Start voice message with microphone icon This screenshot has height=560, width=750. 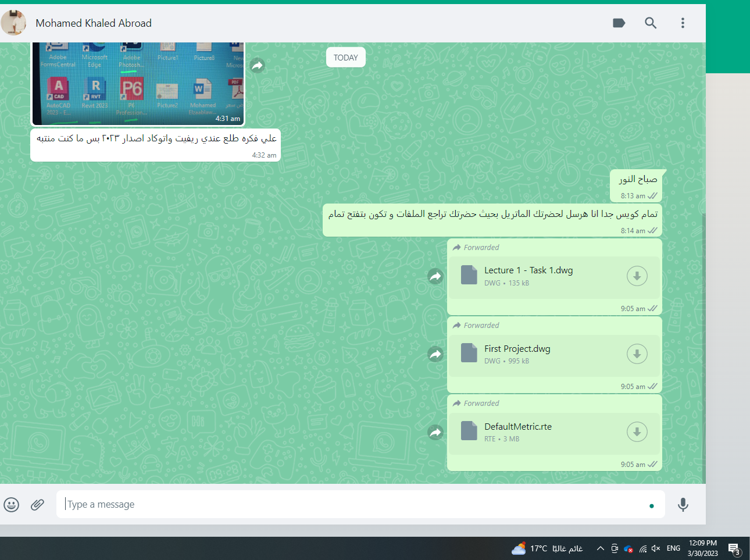[x=683, y=504]
